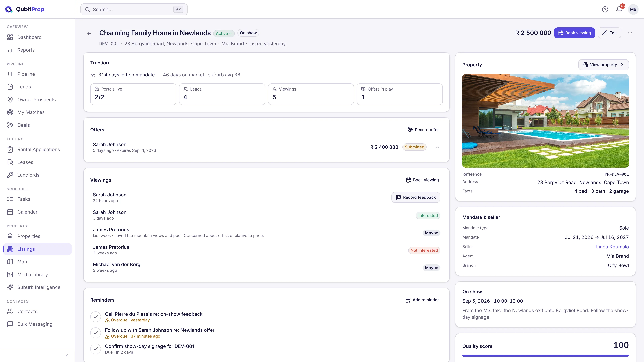Click the Calendar icon in sidebar
644x362 pixels.
[x=10, y=212]
